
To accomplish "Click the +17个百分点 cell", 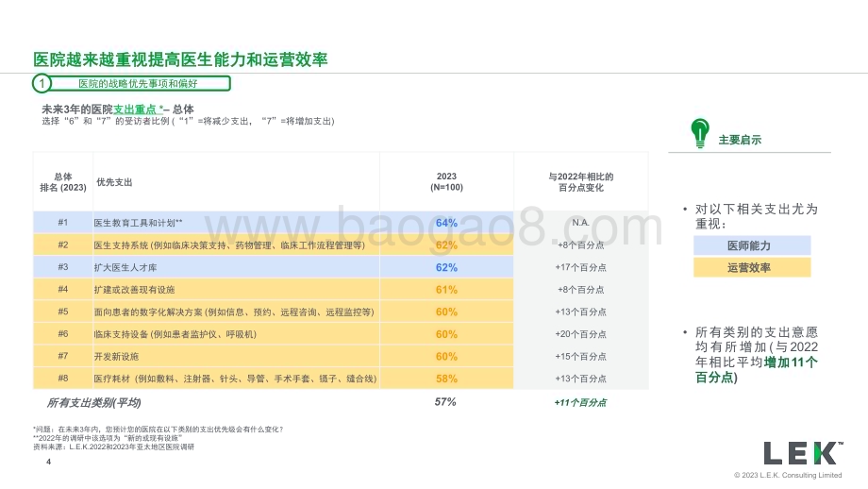I will (580, 267).
